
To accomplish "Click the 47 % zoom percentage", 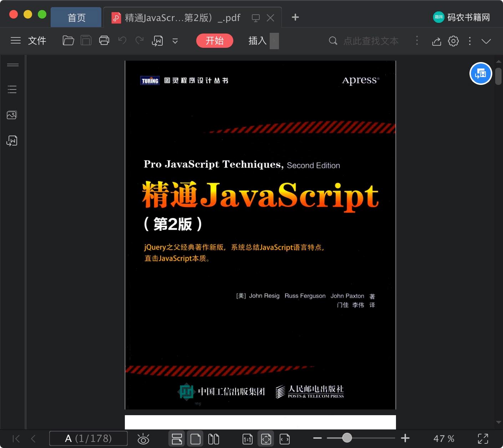I will (x=444, y=438).
